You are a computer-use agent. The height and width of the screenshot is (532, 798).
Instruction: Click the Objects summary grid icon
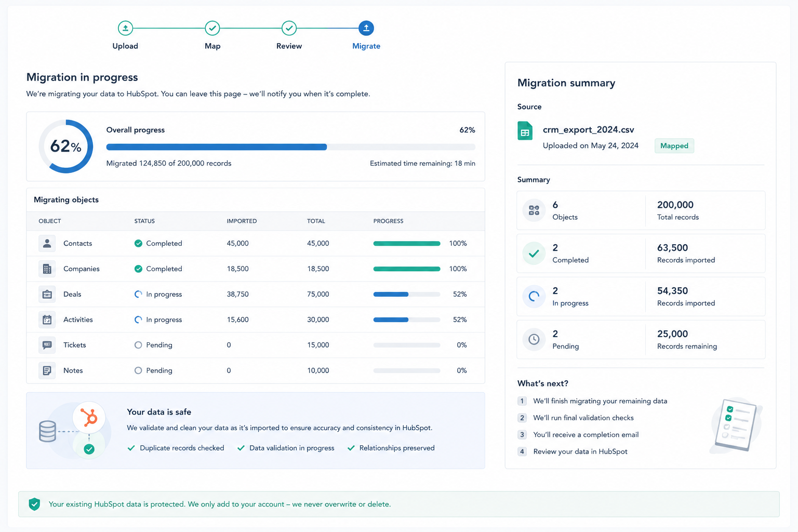click(534, 210)
